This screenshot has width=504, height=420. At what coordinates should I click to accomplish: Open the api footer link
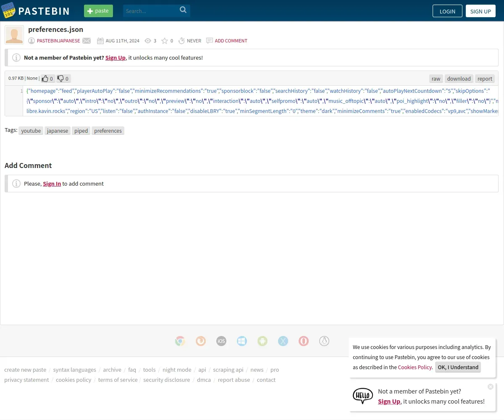click(202, 370)
